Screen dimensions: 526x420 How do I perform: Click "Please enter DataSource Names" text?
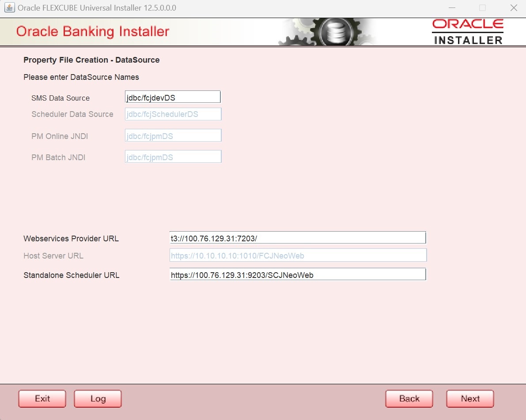[81, 77]
